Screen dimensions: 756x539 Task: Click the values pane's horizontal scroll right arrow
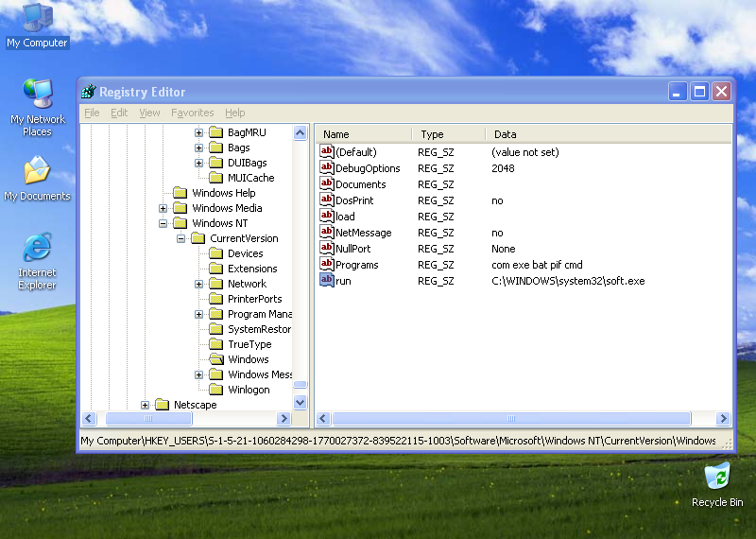tap(723, 418)
